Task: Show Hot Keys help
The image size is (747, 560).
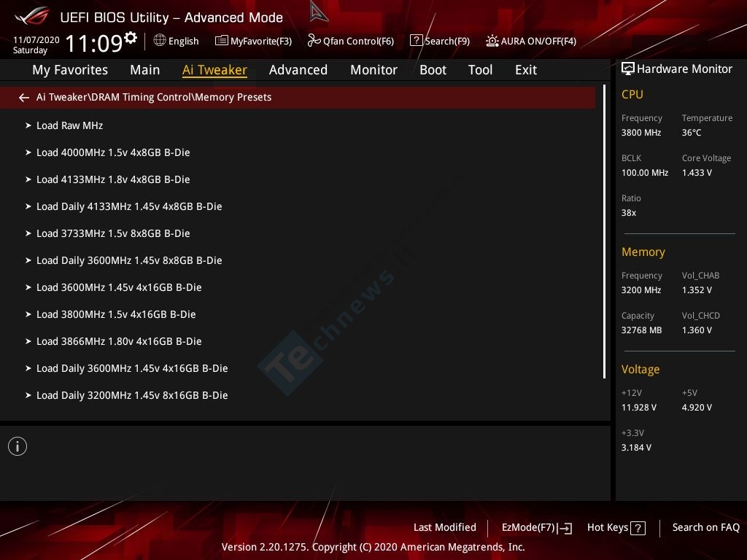Action: 608,528
